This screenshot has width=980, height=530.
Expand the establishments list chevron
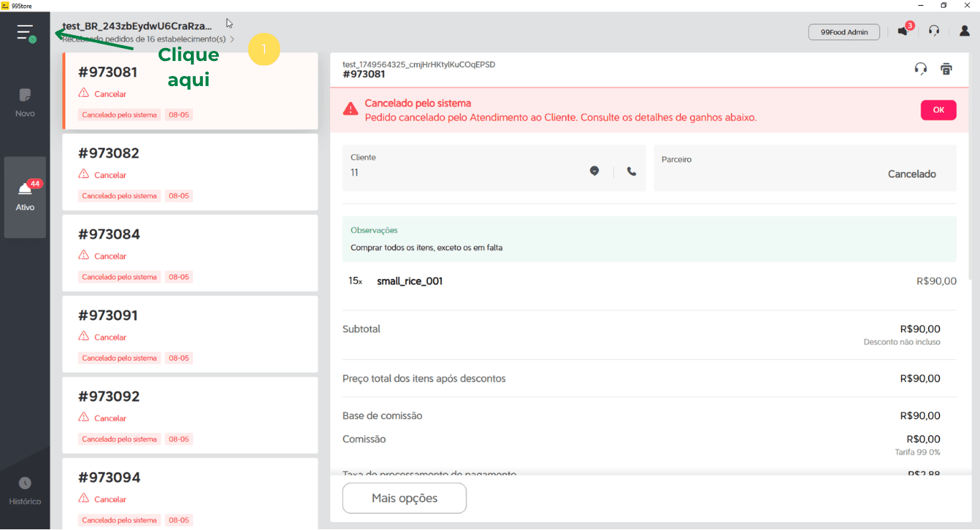(x=232, y=39)
